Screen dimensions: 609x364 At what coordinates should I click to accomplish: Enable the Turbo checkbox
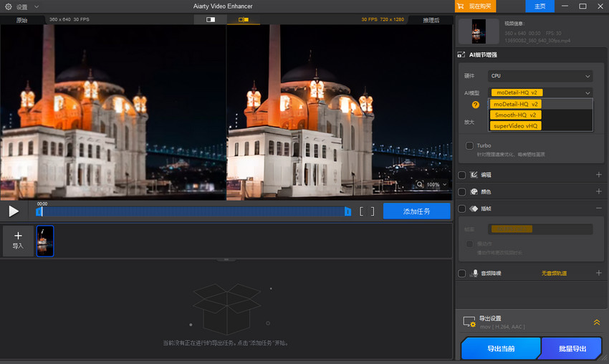[x=469, y=145]
